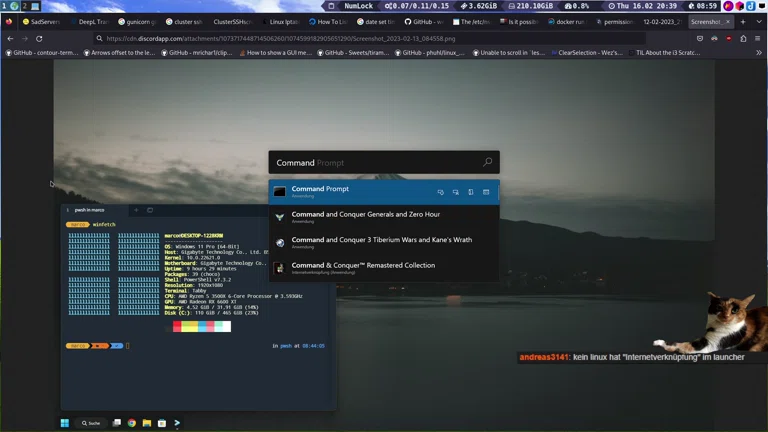Select Command & Conquer Remastered Collection result

tap(384, 268)
